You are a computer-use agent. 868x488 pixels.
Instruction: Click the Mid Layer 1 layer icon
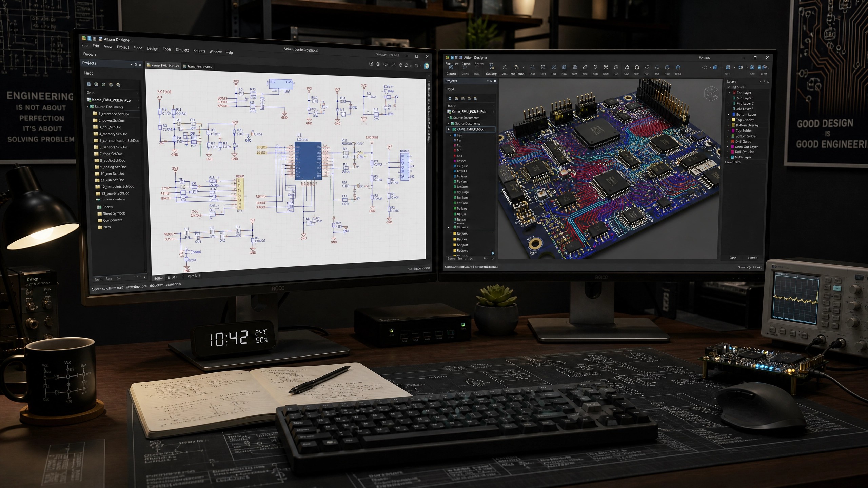click(x=734, y=98)
